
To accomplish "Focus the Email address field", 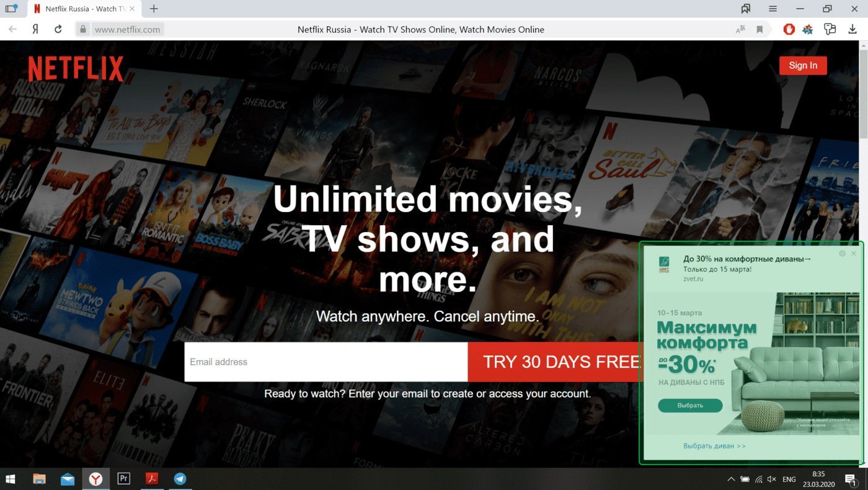I will pos(325,362).
